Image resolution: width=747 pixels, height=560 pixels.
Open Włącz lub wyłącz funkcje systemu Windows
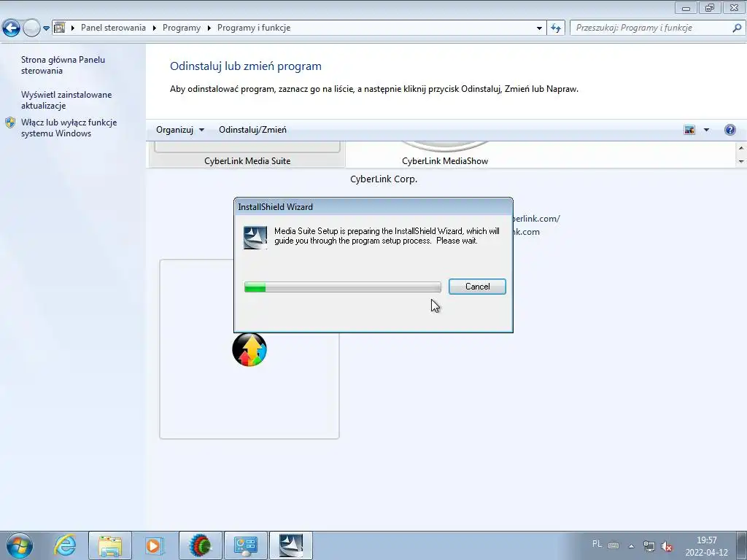(69, 128)
